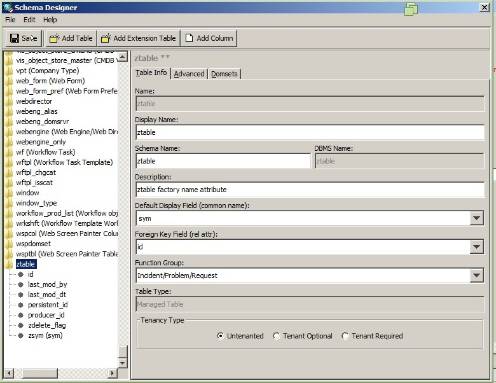Click the tree vertical scrollbar down arrow

click(x=123, y=363)
